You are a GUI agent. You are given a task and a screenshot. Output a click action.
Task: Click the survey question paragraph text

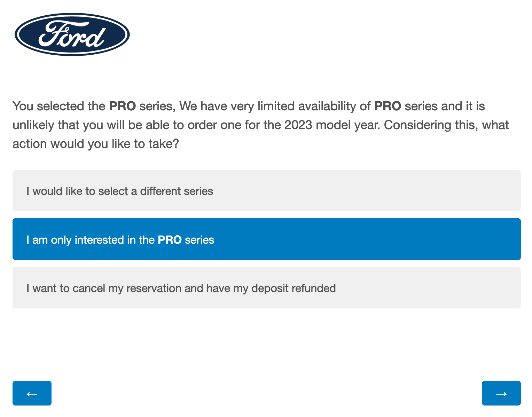click(261, 125)
